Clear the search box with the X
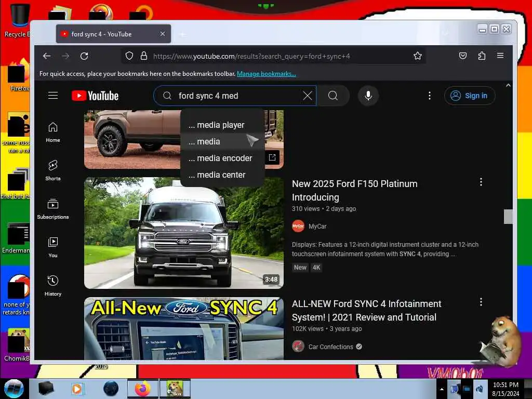532x399 pixels. (x=308, y=96)
